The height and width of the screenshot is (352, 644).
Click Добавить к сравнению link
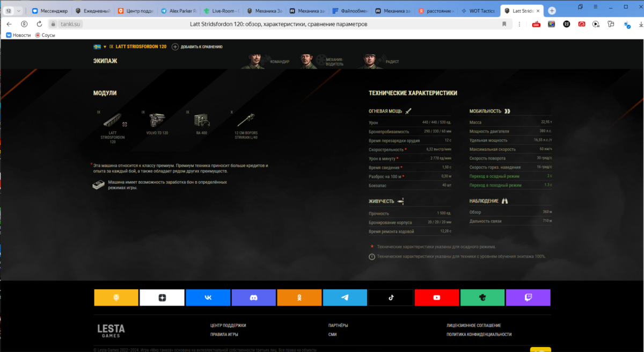[x=201, y=47]
